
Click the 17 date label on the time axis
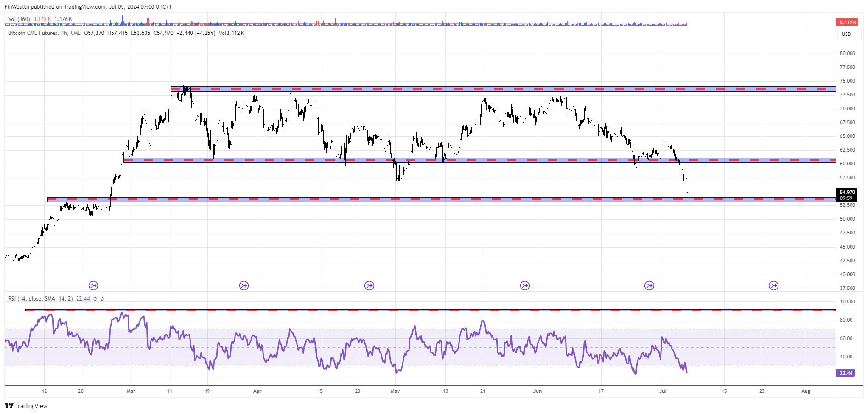[x=601, y=391]
